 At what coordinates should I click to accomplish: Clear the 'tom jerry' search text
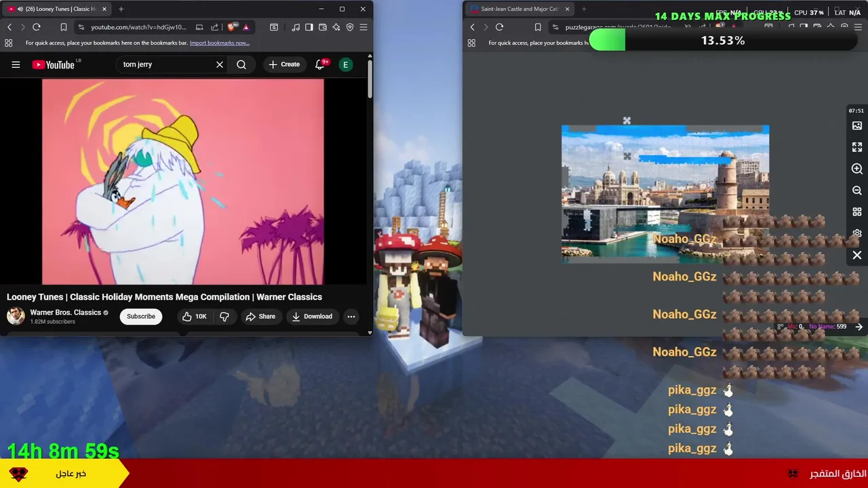tap(220, 64)
